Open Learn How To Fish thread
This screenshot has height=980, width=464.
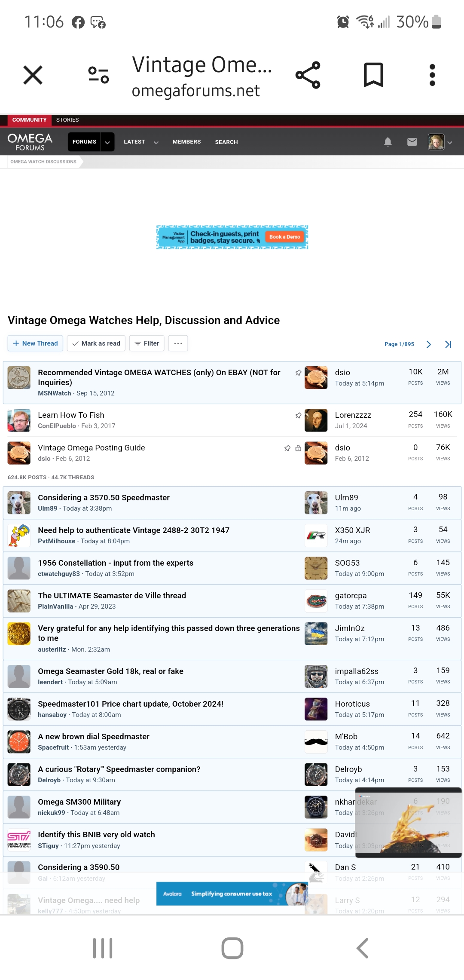click(71, 415)
